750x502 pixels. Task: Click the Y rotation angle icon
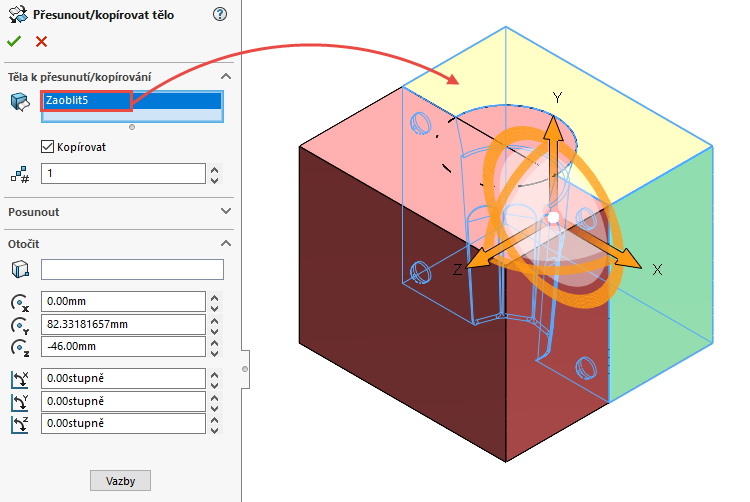[20, 403]
